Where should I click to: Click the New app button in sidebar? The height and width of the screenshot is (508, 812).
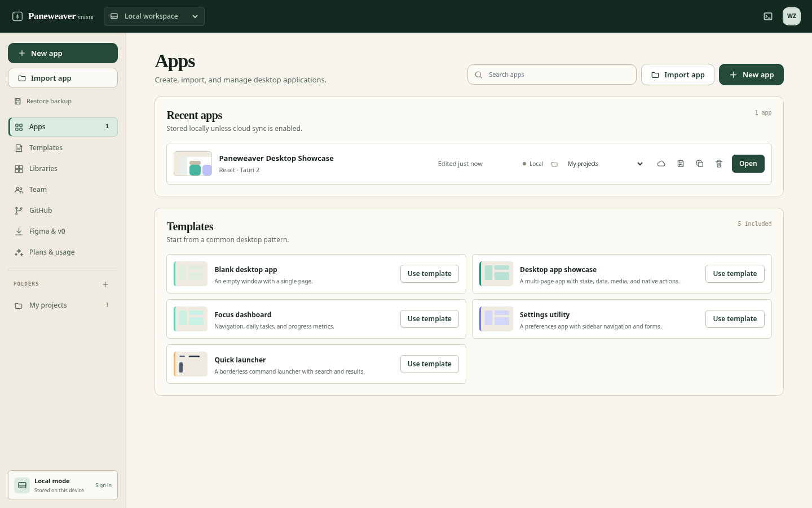[63, 53]
